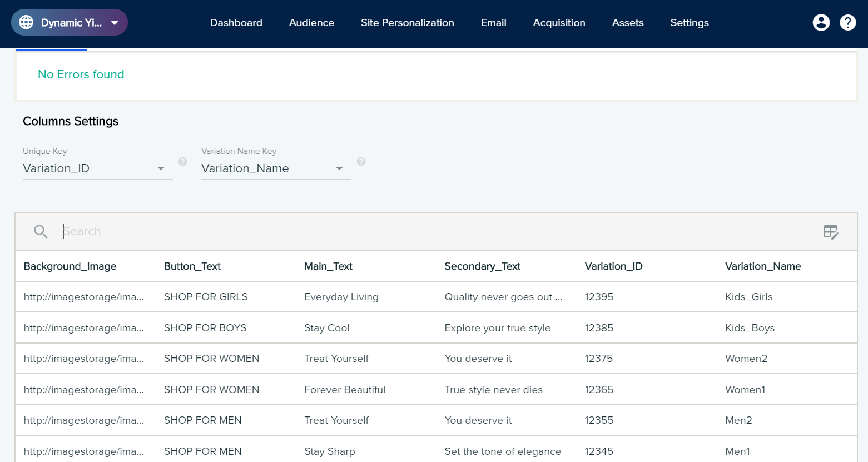The width and height of the screenshot is (868, 462).
Task: Click 'Stay Sharp' cell
Action: (x=330, y=451)
